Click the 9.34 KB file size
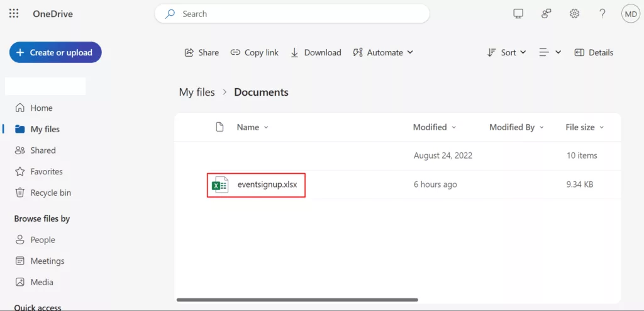644x311 pixels. tap(579, 184)
